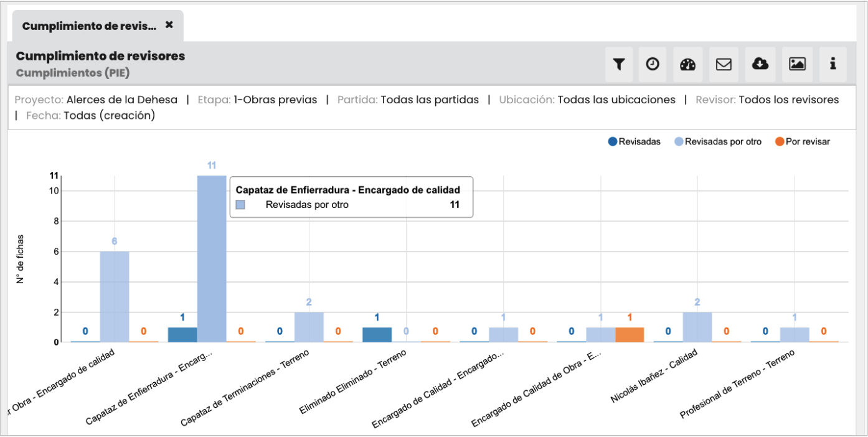Click the orange Por revisar bar
This screenshot has height=437, width=868.
tap(630, 326)
